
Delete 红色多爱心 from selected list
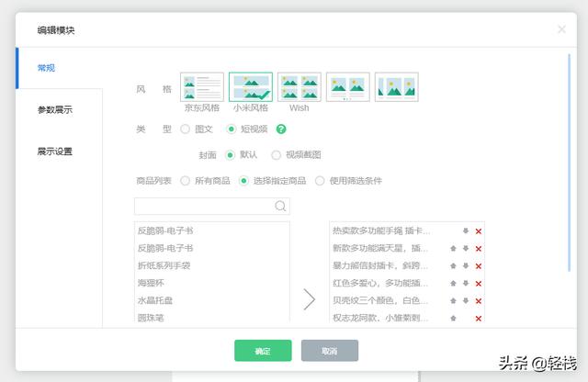pyautogui.click(x=478, y=284)
